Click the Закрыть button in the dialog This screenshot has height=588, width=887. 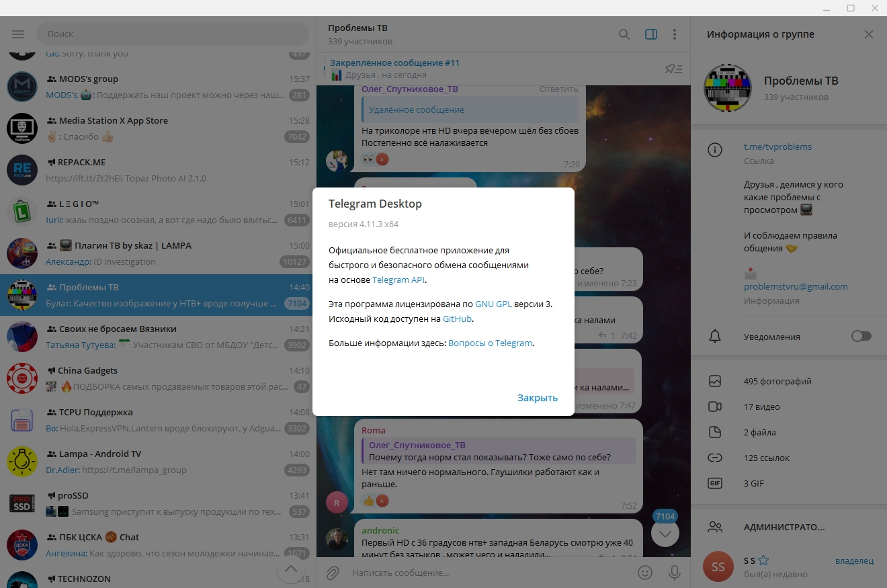(x=538, y=398)
